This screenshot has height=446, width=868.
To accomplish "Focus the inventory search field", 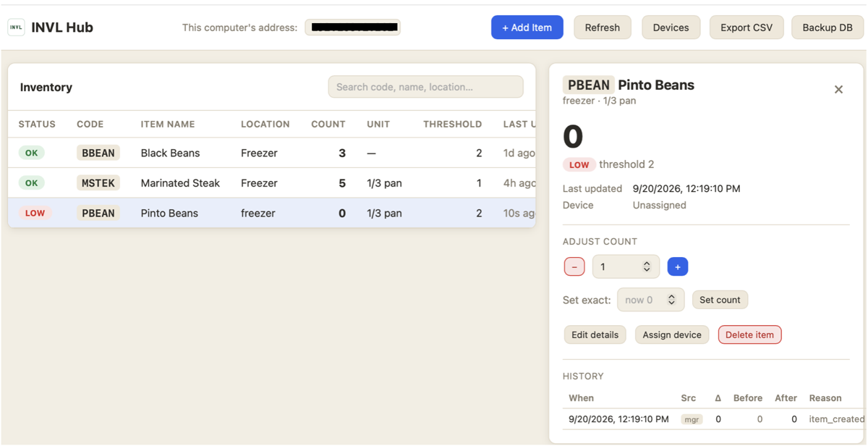I will click(x=426, y=87).
